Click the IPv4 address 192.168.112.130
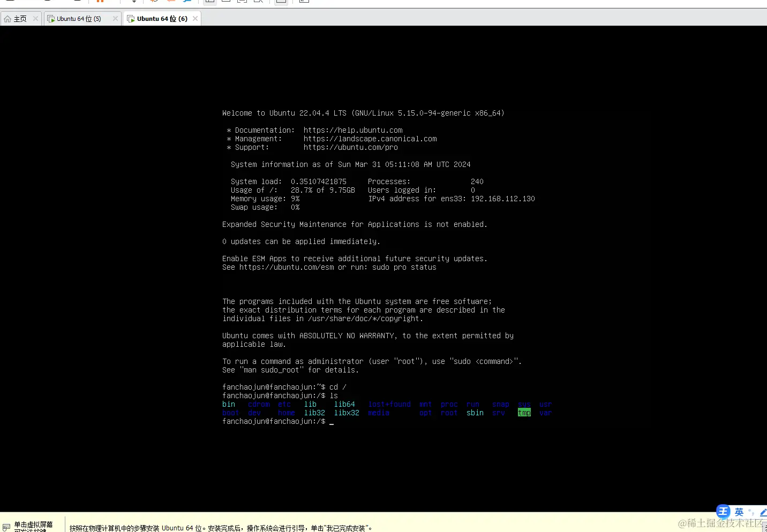 tap(503, 199)
